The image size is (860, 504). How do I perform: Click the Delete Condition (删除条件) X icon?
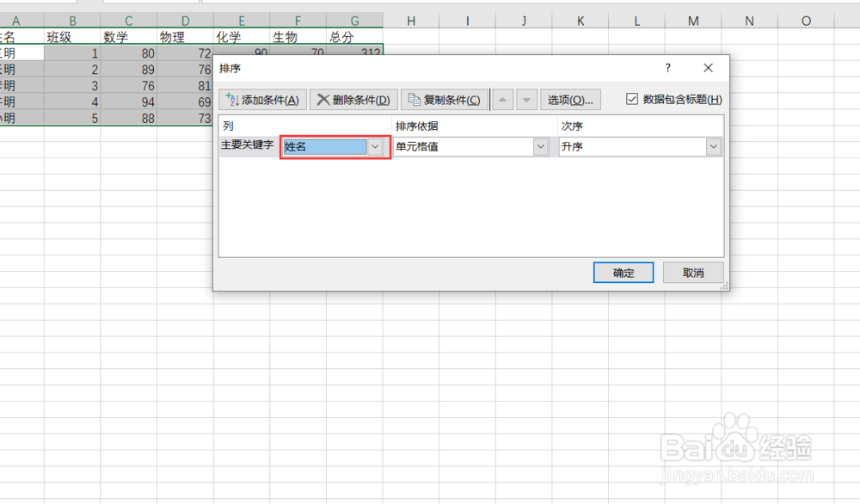[x=324, y=99]
